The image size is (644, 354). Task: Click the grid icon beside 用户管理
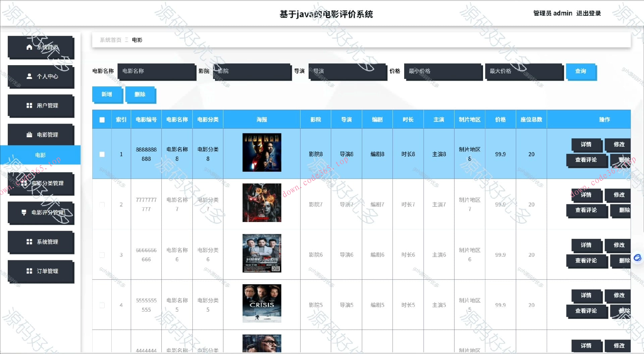(x=29, y=105)
